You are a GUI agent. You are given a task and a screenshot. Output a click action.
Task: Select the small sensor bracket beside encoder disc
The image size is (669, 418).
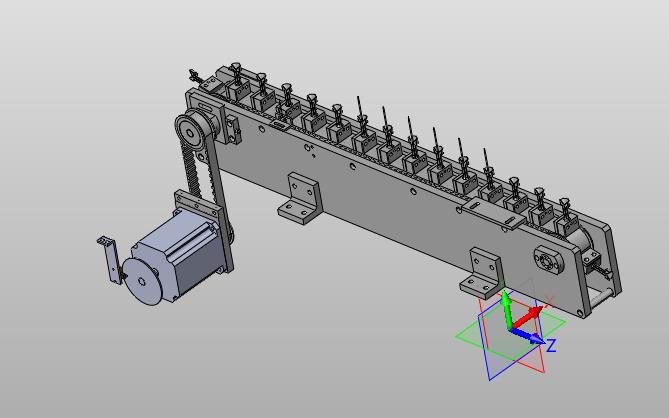pos(109,259)
